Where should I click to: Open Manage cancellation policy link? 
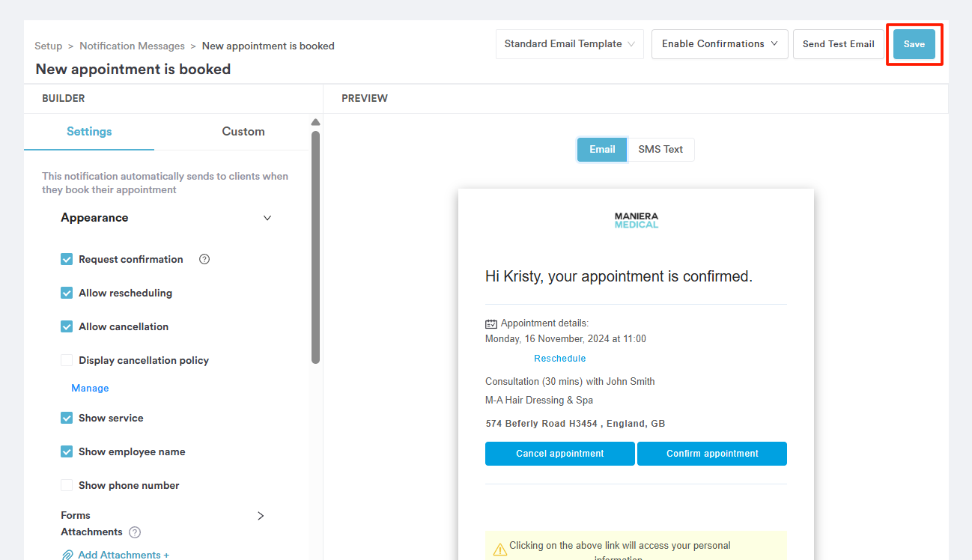pos(90,388)
